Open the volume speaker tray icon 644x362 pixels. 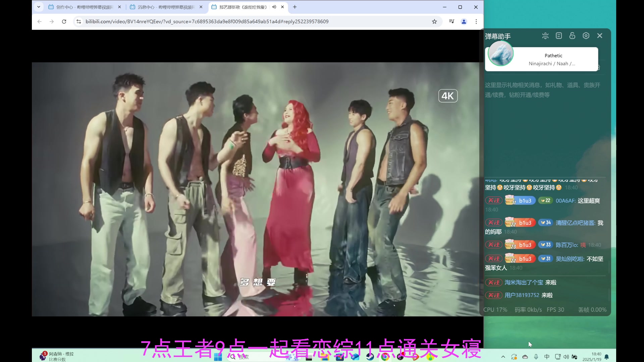pos(566,357)
